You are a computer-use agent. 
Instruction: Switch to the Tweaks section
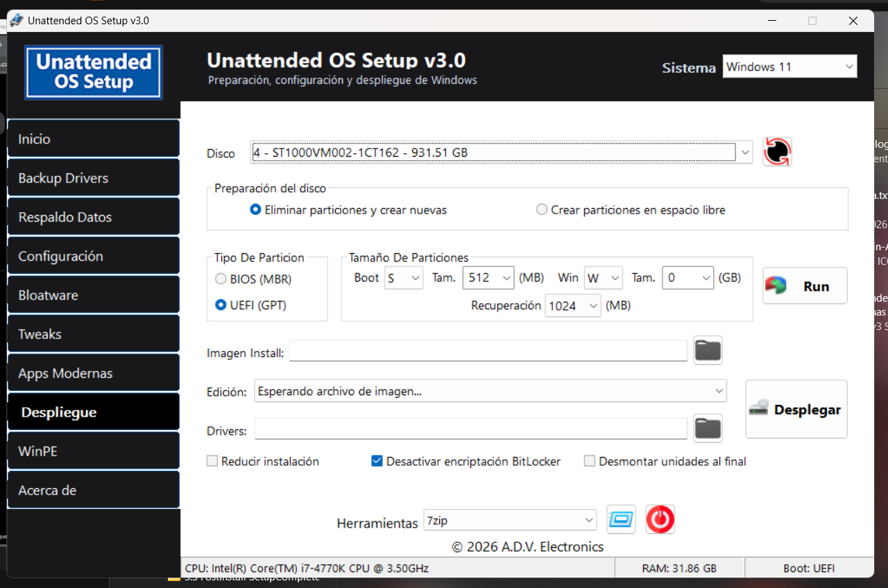(x=93, y=334)
